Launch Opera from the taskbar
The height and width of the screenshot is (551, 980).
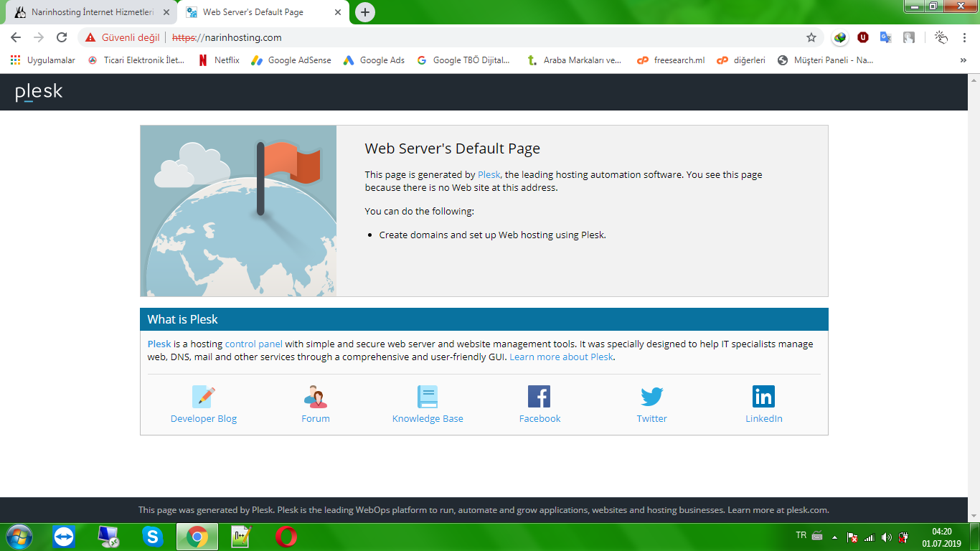coord(286,537)
